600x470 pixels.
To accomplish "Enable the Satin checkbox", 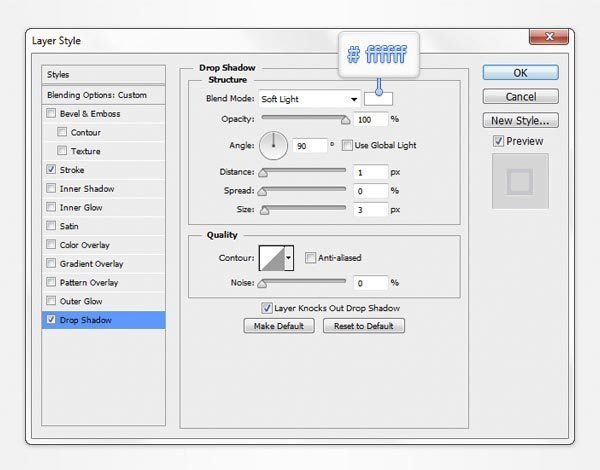I will [51, 226].
